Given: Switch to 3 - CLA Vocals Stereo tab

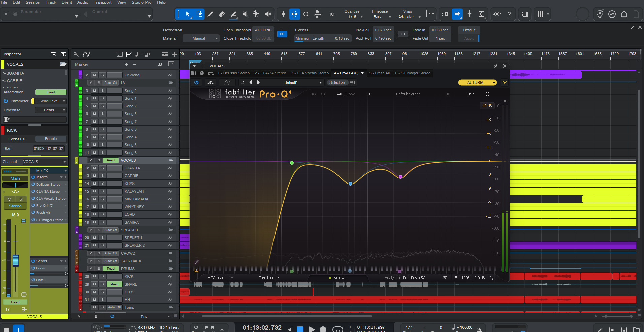Looking at the screenshot, I should point(310,73).
